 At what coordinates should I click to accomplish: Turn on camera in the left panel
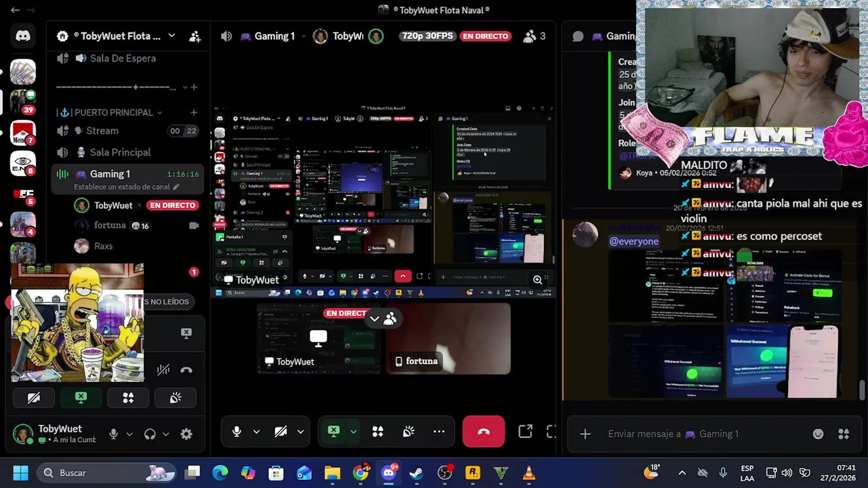pyautogui.click(x=33, y=398)
